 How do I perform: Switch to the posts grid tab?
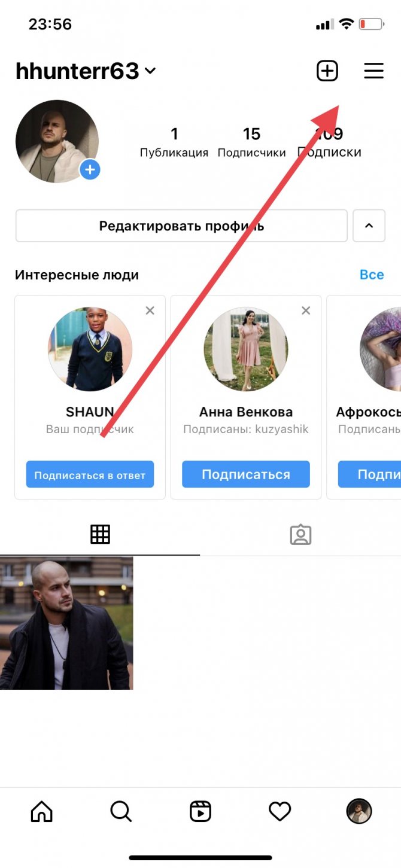(x=100, y=534)
